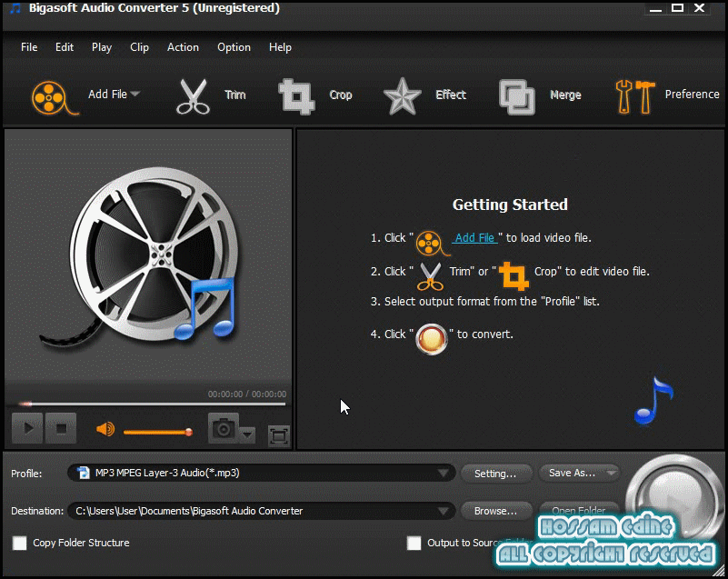Open the Play menu
This screenshot has height=579, width=728.
pyautogui.click(x=102, y=47)
